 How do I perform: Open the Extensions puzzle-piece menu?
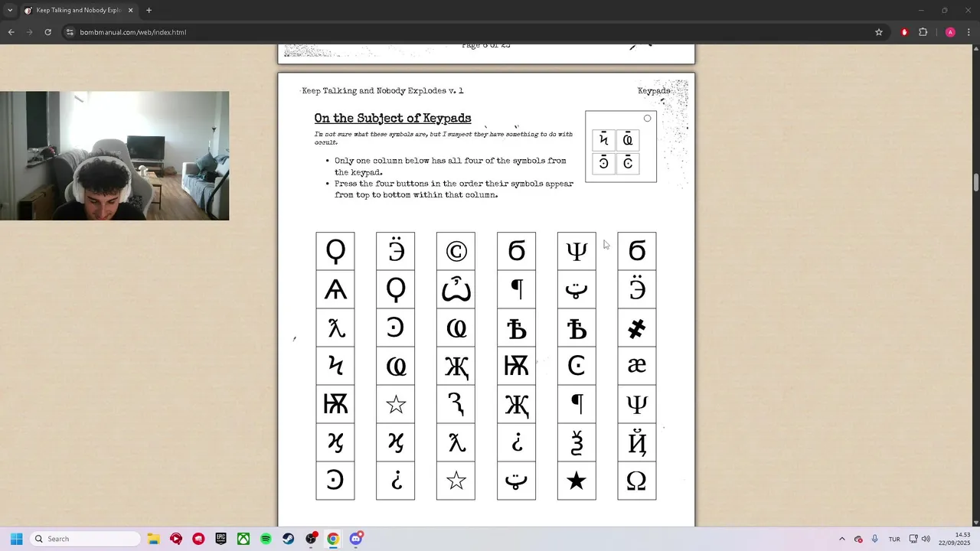[x=923, y=32]
